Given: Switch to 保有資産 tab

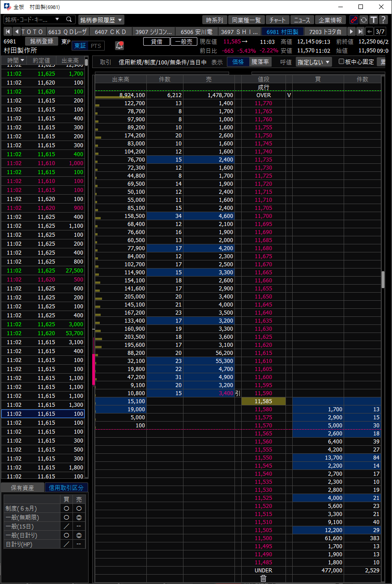Looking at the screenshot, I should click(x=22, y=488).
